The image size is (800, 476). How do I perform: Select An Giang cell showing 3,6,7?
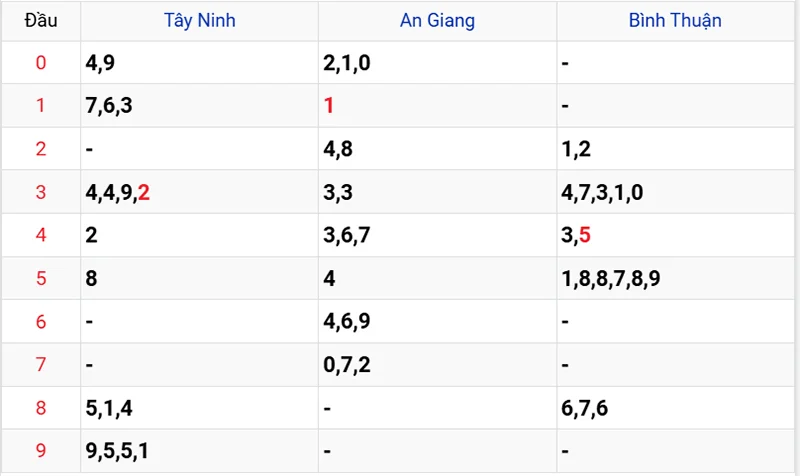[x=347, y=236]
